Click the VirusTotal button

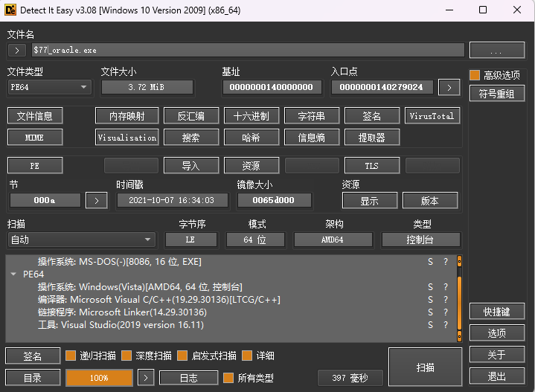[x=432, y=116]
